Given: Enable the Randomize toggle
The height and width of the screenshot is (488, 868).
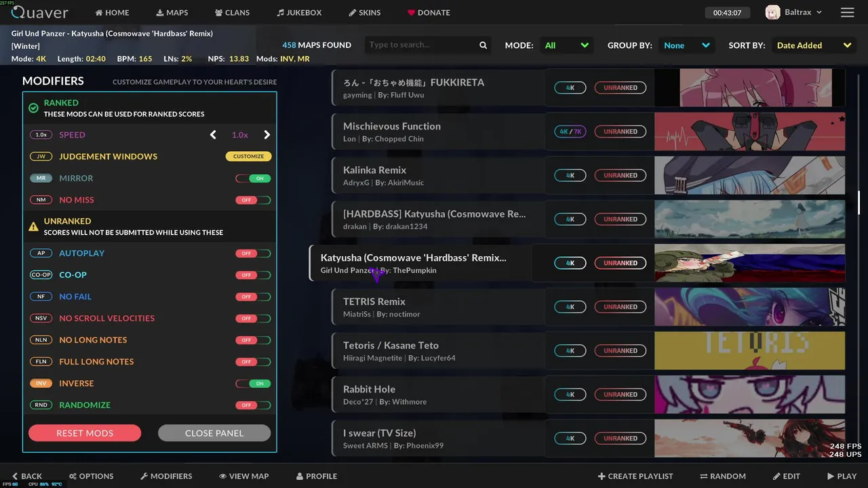Looking at the screenshot, I should click(253, 405).
